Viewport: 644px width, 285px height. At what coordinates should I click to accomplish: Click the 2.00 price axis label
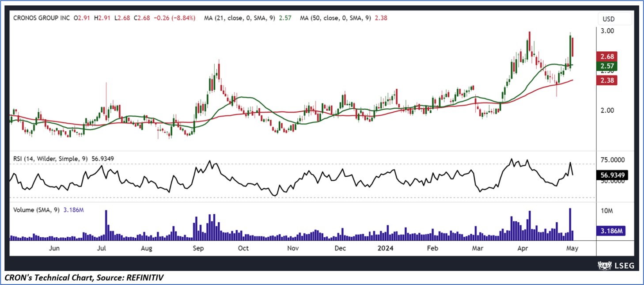click(x=607, y=110)
